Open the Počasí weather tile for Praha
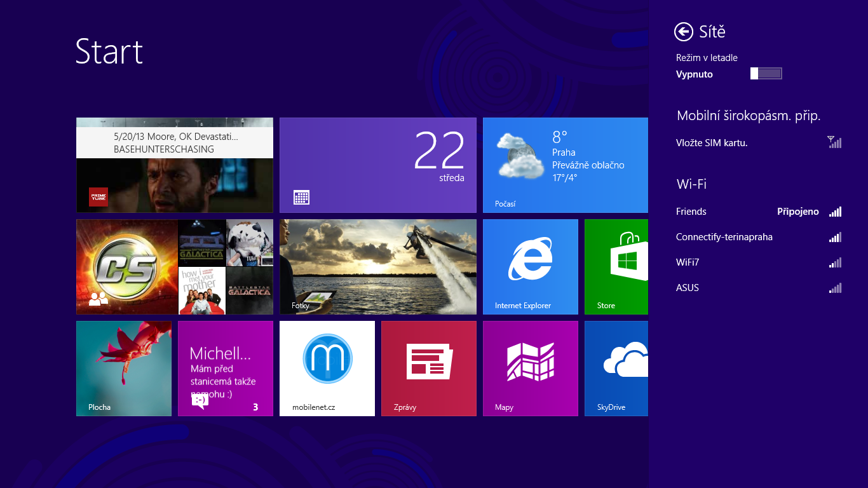This screenshot has height=488, width=868. (565, 165)
